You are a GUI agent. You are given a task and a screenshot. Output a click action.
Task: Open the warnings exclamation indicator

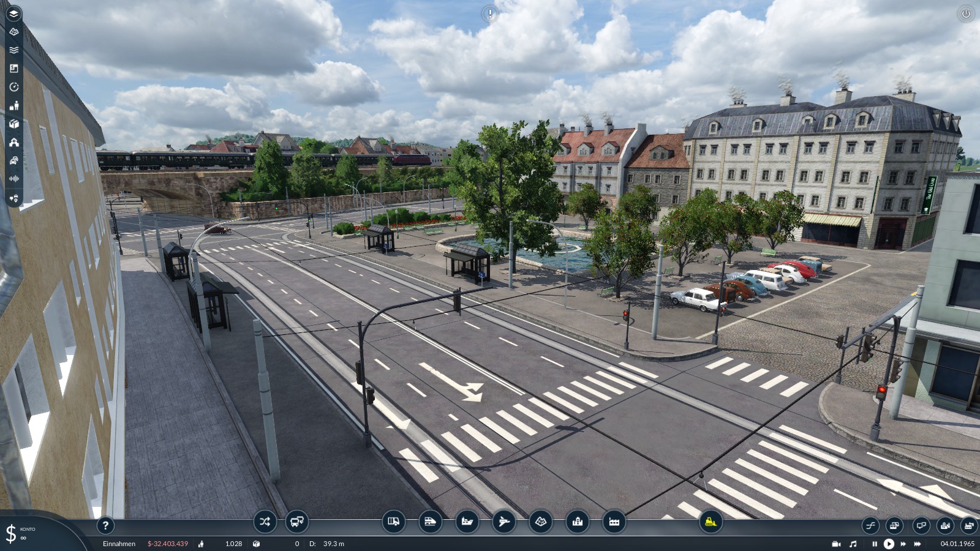(490, 13)
